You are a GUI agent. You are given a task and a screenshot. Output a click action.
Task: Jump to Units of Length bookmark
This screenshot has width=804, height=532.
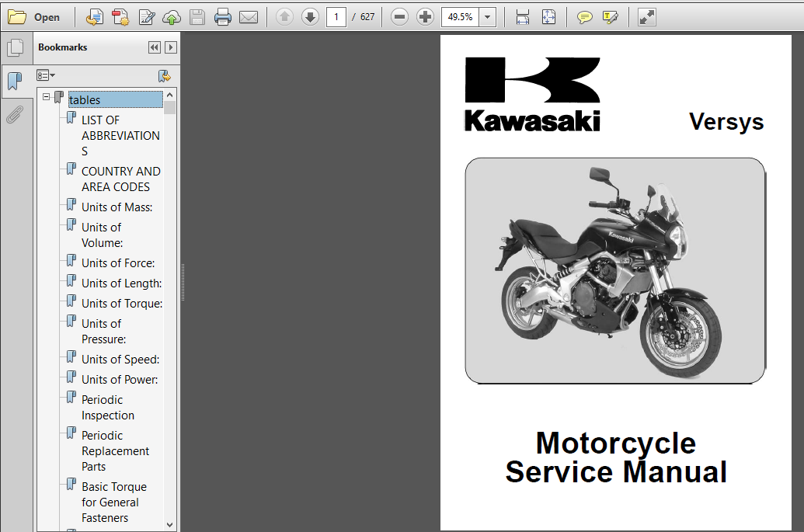click(x=121, y=283)
